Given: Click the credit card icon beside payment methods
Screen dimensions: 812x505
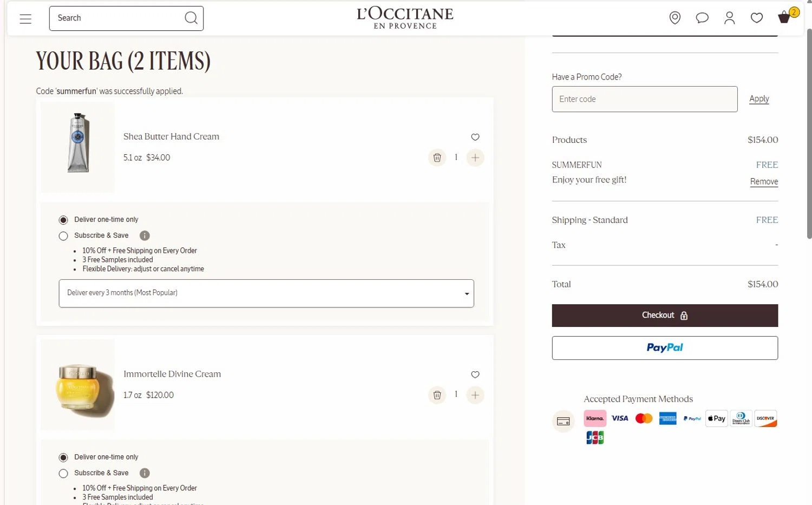Looking at the screenshot, I should pyautogui.click(x=563, y=421).
